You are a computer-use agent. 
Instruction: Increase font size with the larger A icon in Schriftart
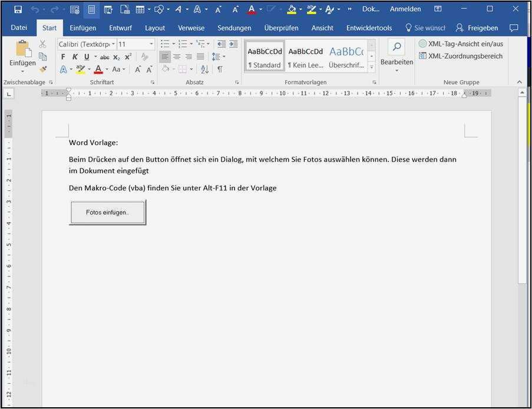click(137, 70)
